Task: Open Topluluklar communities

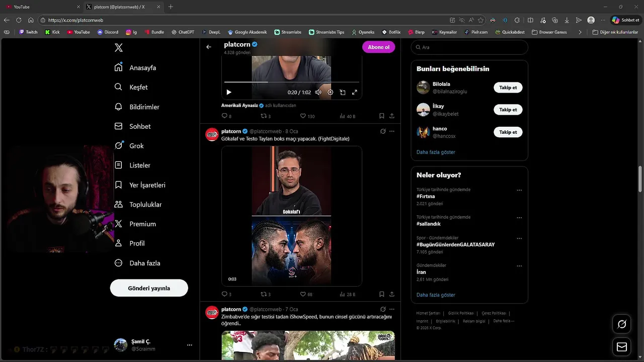Action: point(138,204)
